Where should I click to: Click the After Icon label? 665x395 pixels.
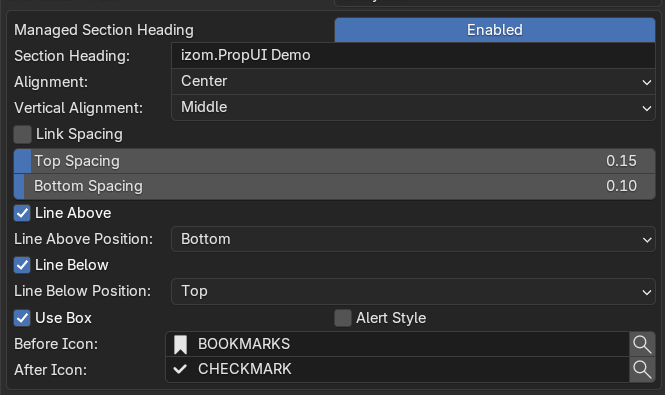[x=50, y=370]
